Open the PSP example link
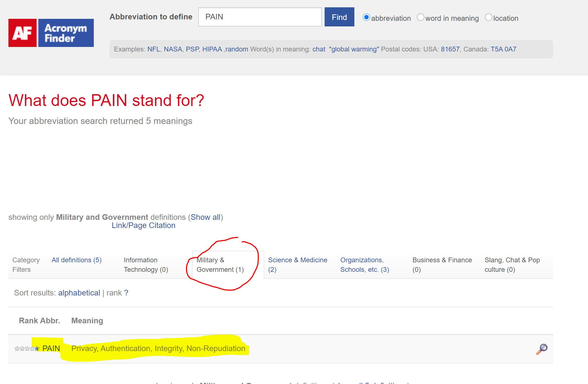The height and width of the screenshot is (384, 588). (x=192, y=49)
